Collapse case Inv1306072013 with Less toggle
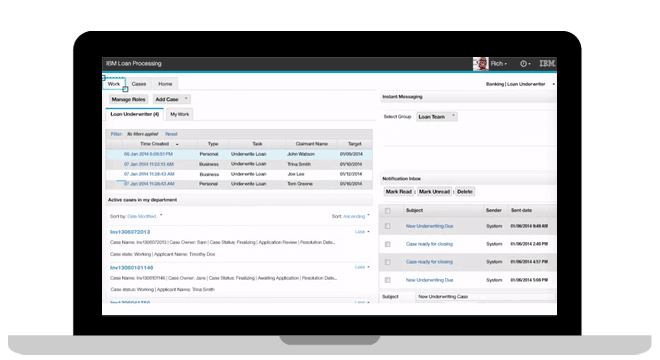The width and height of the screenshot is (660, 360). pyautogui.click(x=362, y=232)
